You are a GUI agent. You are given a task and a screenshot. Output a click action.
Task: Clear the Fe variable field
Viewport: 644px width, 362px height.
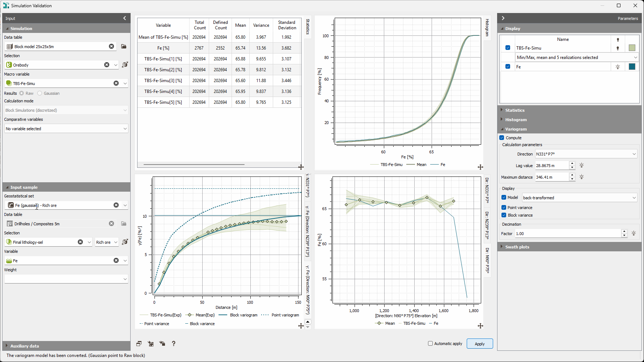116,260
